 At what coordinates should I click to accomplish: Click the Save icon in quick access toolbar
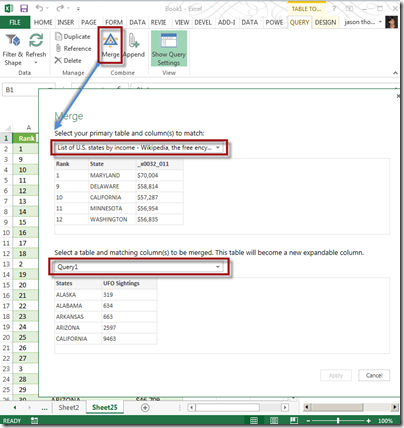(x=24, y=8)
